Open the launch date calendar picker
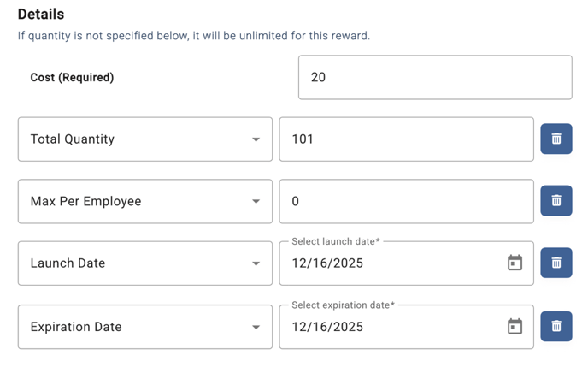Screen dimensions: 588x367 tap(514, 263)
